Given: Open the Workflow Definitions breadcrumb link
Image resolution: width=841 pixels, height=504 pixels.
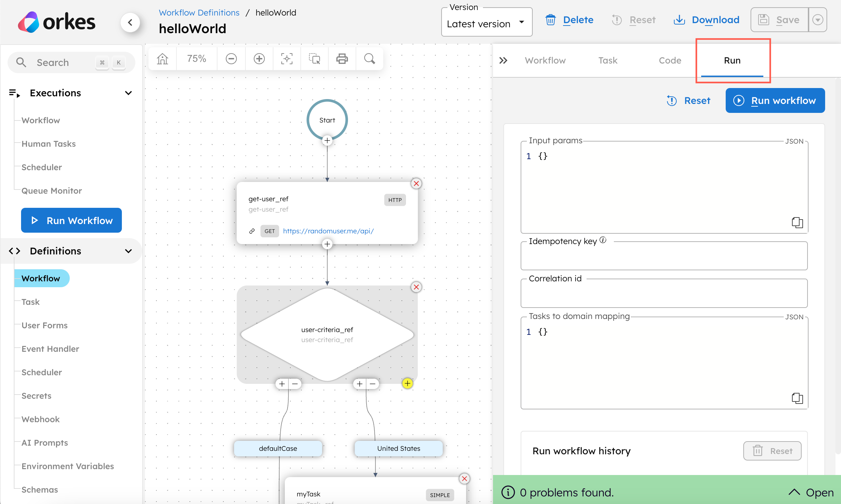Looking at the screenshot, I should click(199, 12).
